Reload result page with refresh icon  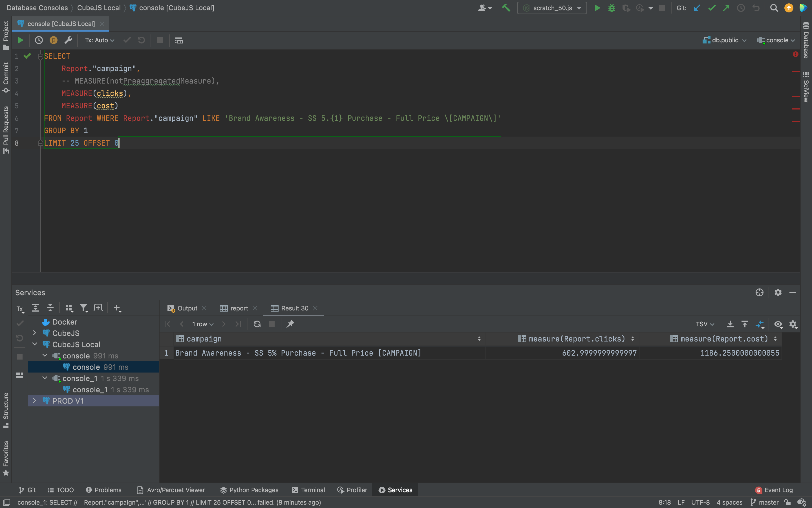coord(257,324)
